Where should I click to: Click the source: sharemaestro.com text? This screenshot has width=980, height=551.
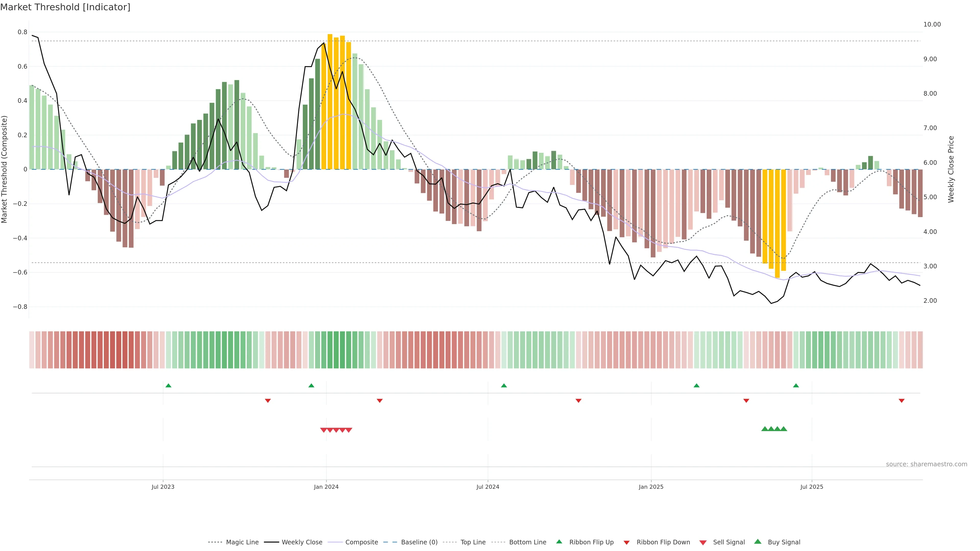click(926, 464)
